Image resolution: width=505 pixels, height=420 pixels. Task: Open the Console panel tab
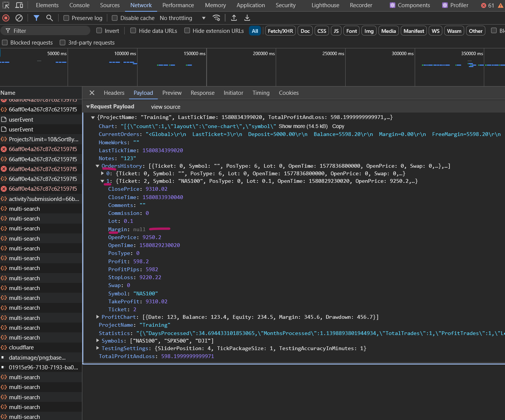(79, 5)
